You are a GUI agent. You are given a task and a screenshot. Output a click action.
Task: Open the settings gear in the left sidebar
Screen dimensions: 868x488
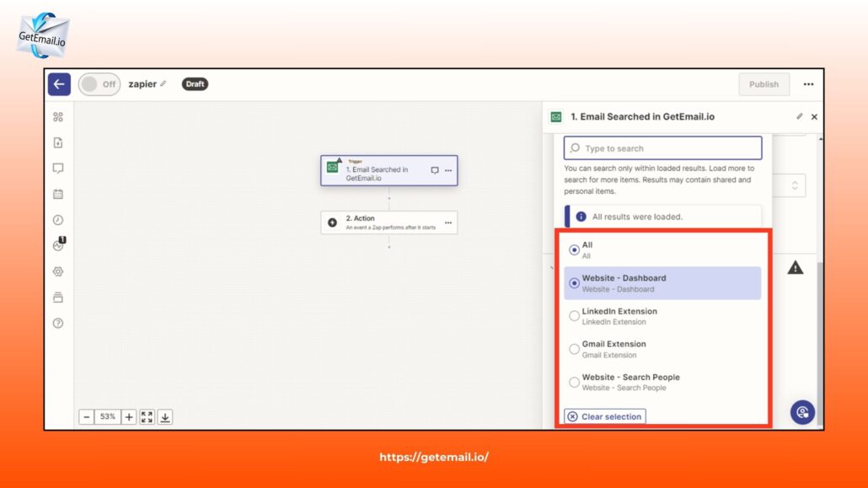pyautogui.click(x=57, y=271)
